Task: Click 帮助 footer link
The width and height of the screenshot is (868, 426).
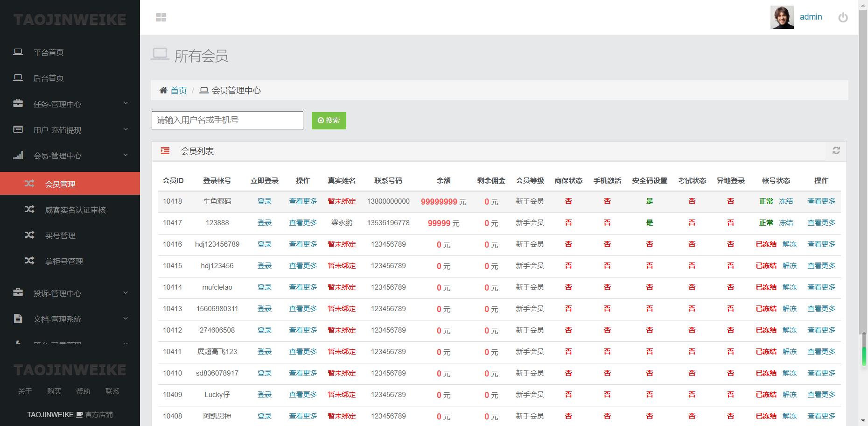Action: (x=83, y=391)
